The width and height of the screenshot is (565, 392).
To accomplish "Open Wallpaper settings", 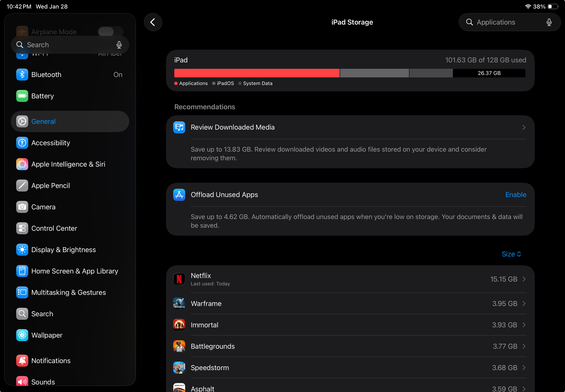I will coord(47,335).
